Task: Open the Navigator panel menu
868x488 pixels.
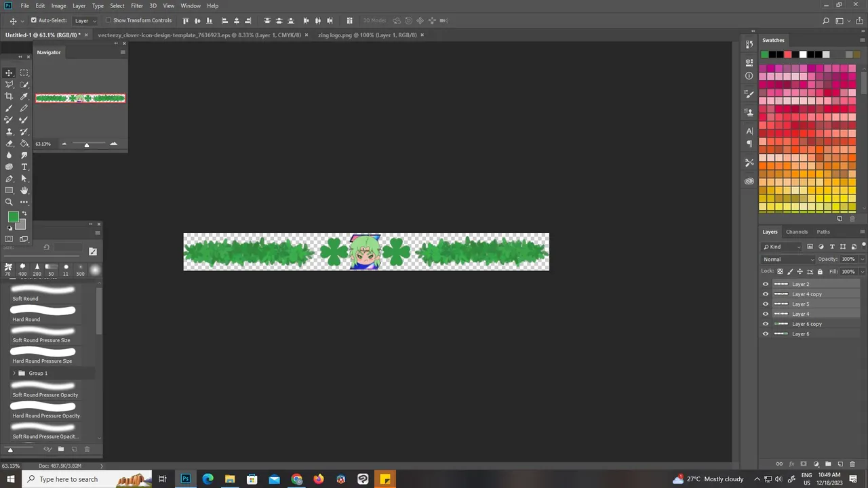Action: coord(123,52)
